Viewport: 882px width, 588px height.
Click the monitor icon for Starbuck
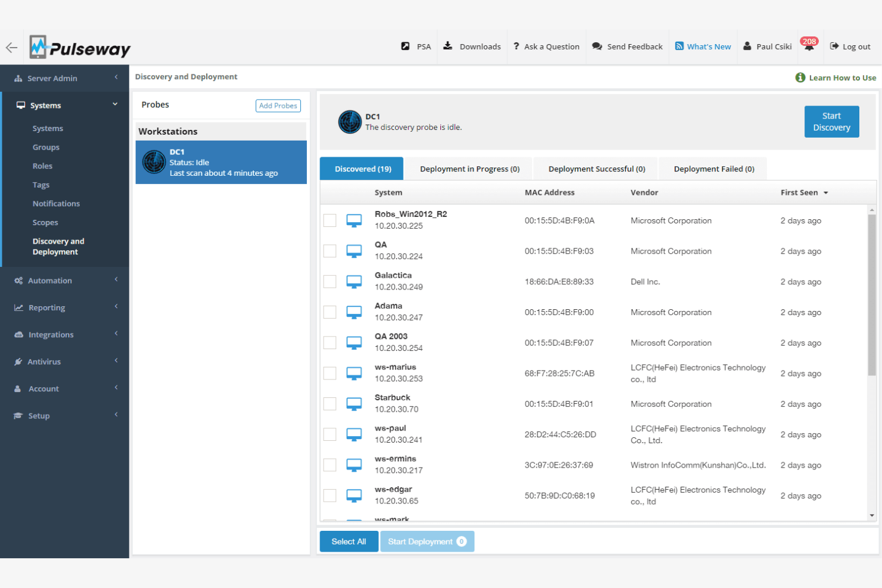[x=354, y=404]
